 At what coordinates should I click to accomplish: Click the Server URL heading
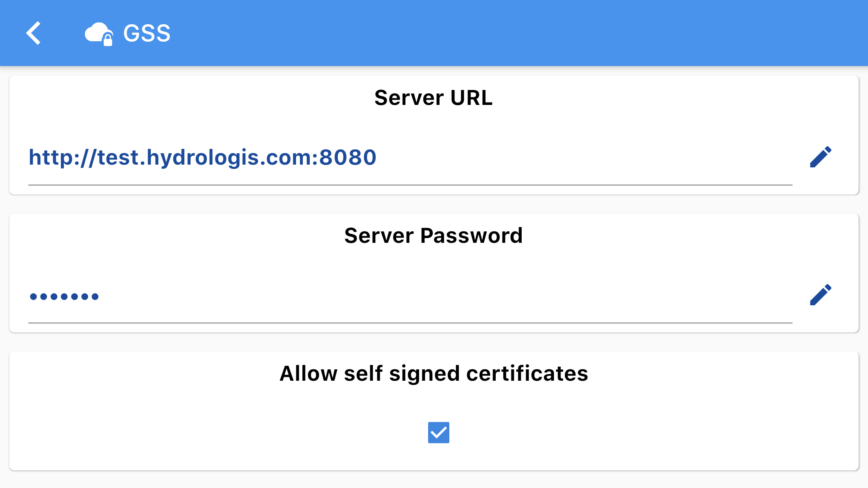[x=434, y=97]
